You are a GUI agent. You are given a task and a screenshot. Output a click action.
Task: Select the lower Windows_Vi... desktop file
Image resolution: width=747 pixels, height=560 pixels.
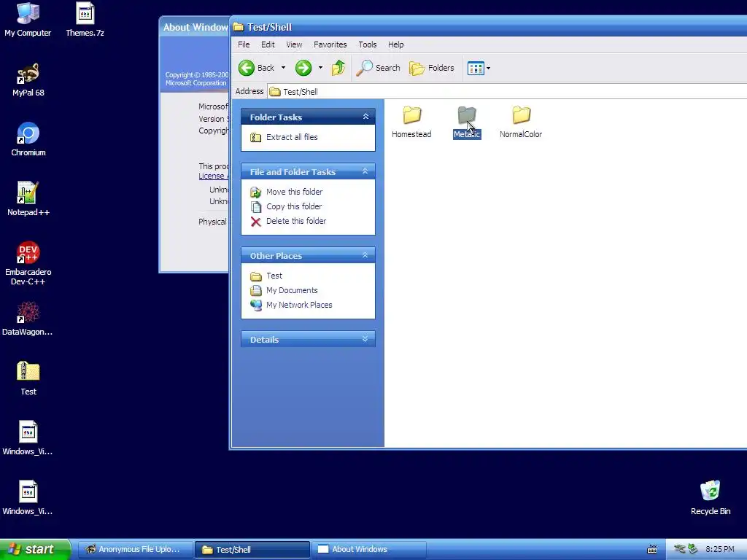[28, 498]
